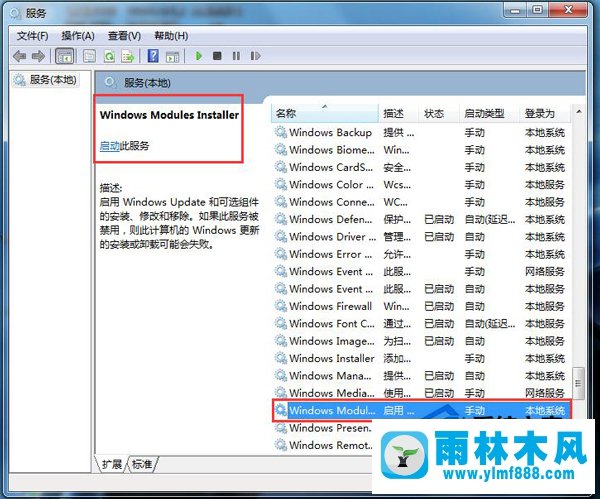Sort by the 状态 column header
The image size is (600, 499).
pyautogui.click(x=439, y=113)
